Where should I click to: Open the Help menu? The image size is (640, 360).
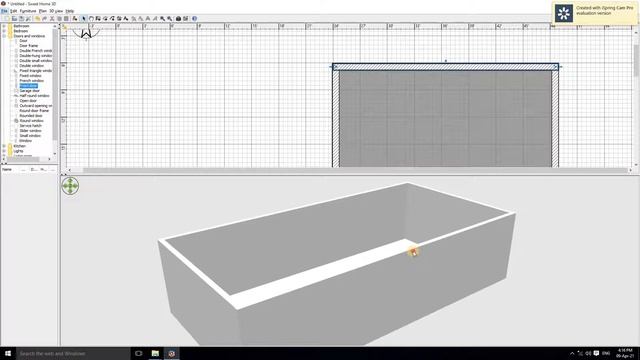70,11
